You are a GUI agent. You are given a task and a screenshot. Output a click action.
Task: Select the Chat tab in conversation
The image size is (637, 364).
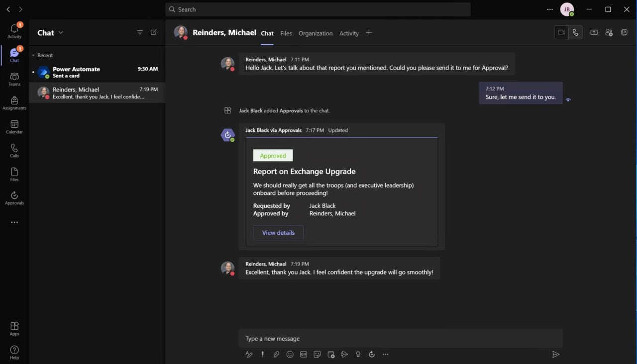click(267, 33)
